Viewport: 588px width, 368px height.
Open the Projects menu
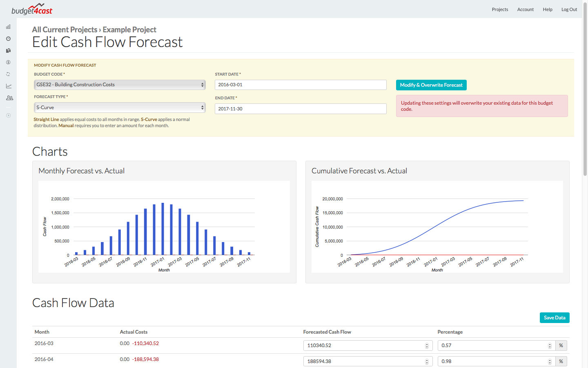click(x=500, y=9)
